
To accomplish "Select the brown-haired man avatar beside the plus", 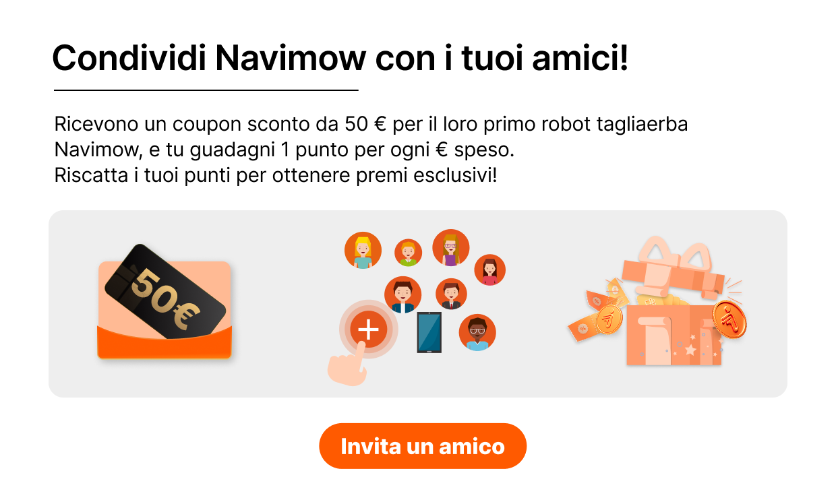I will coord(402,295).
